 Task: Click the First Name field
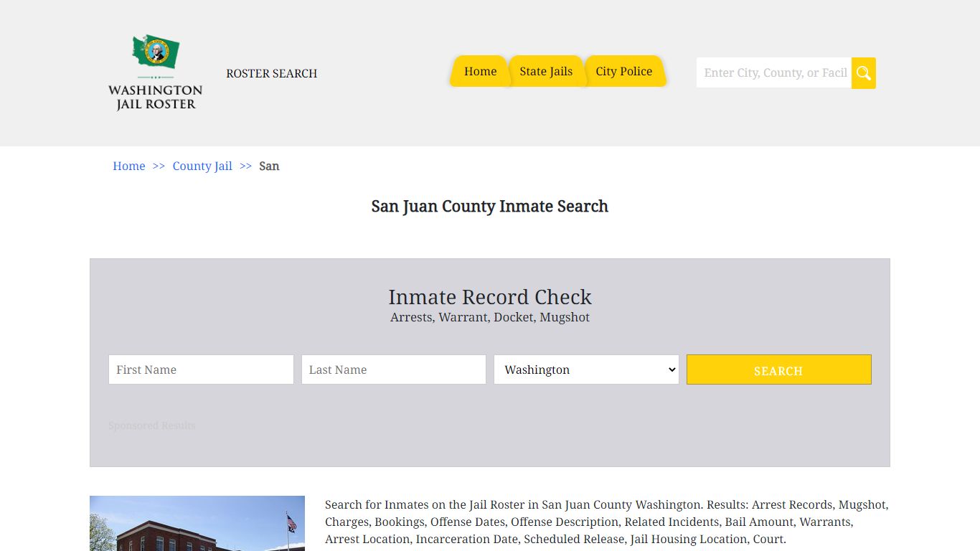201,369
